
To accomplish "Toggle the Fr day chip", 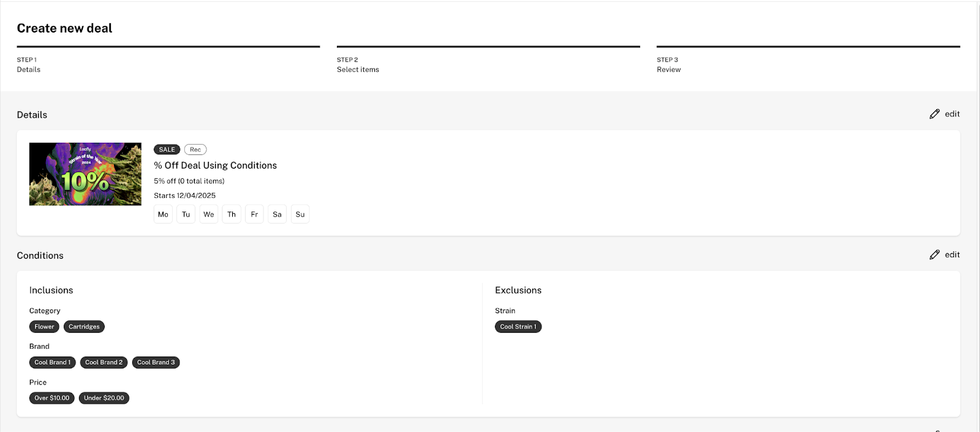I will (x=254, y=214).
